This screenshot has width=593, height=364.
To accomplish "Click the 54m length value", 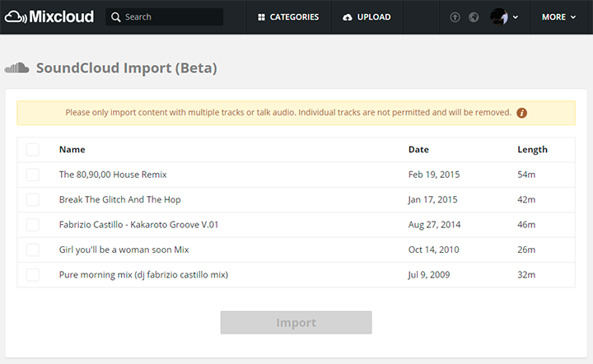I will [x=526, y=175].
